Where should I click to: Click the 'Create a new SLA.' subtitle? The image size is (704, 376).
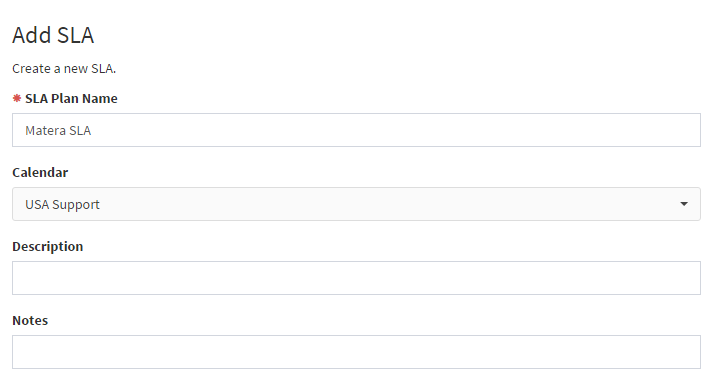click(64, 69)
